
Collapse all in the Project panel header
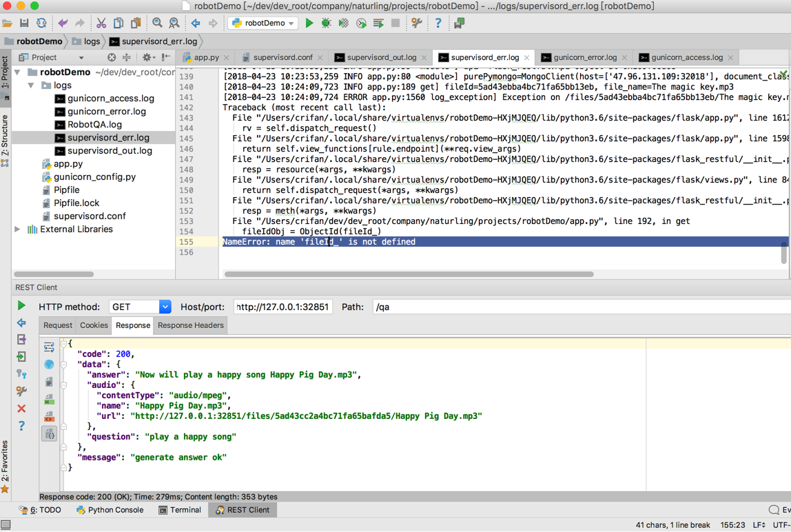tap(127, 57)
